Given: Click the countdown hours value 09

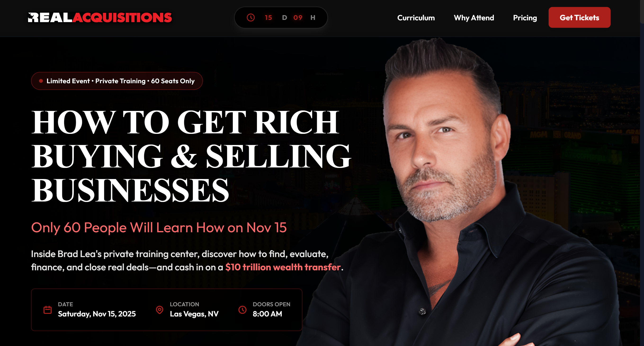Looking at the screenshot, I should pos(298,18).
